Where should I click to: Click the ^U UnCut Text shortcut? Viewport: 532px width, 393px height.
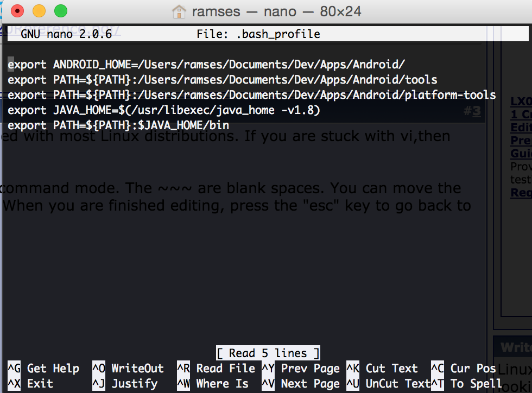point(389,384)
